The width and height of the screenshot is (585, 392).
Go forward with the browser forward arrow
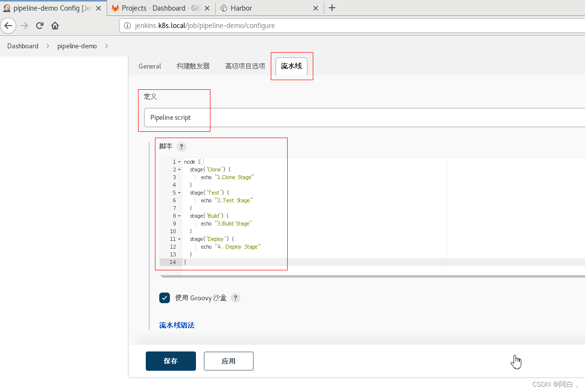(x=24, y=26)
